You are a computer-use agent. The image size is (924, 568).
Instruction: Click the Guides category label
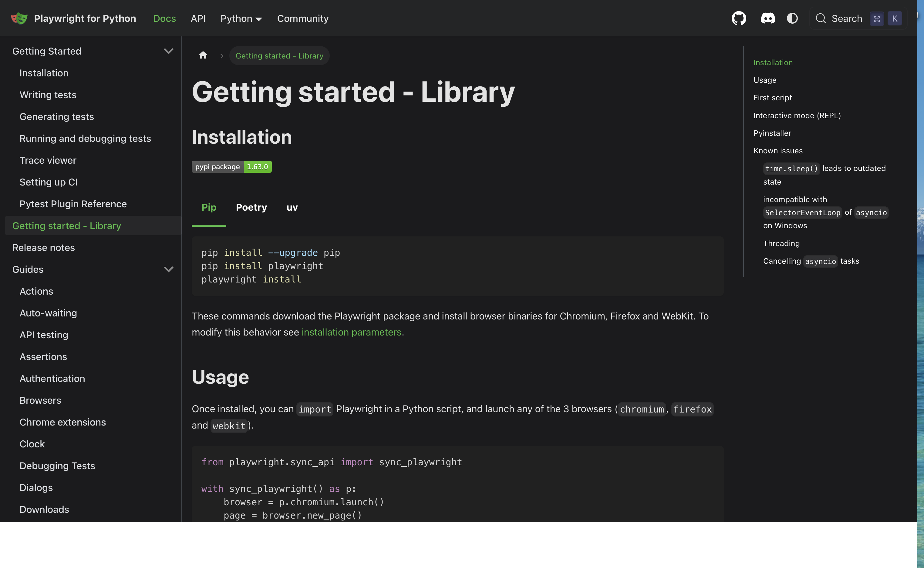click(28, 269)
